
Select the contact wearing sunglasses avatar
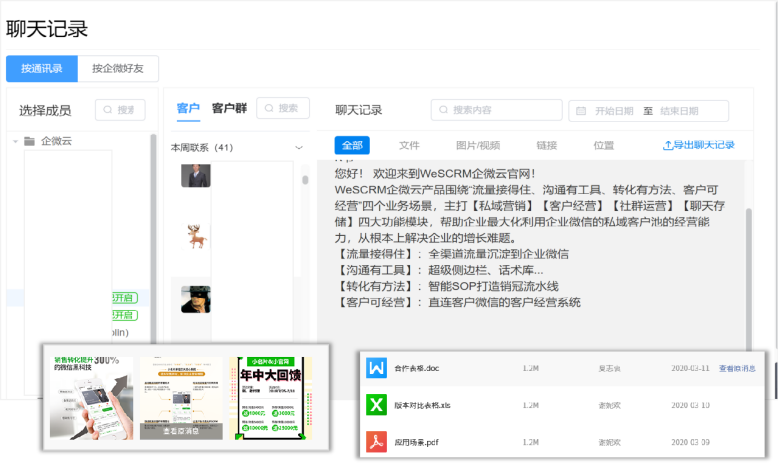(x=195, y=299)
